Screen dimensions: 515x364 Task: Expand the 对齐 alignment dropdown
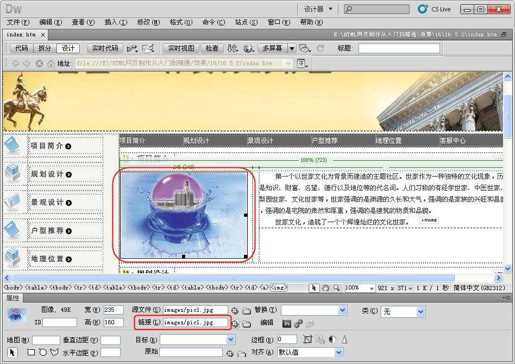339,352
